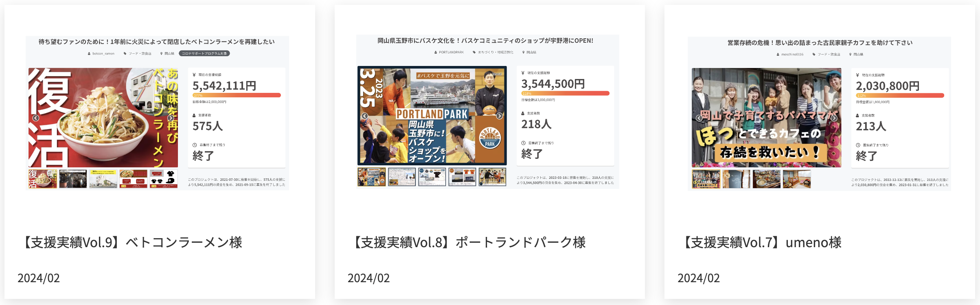This screenshot has height=305, width=980.
Task: Select the food dish thumbnail in umeno card
Action: tap(767, 179)
